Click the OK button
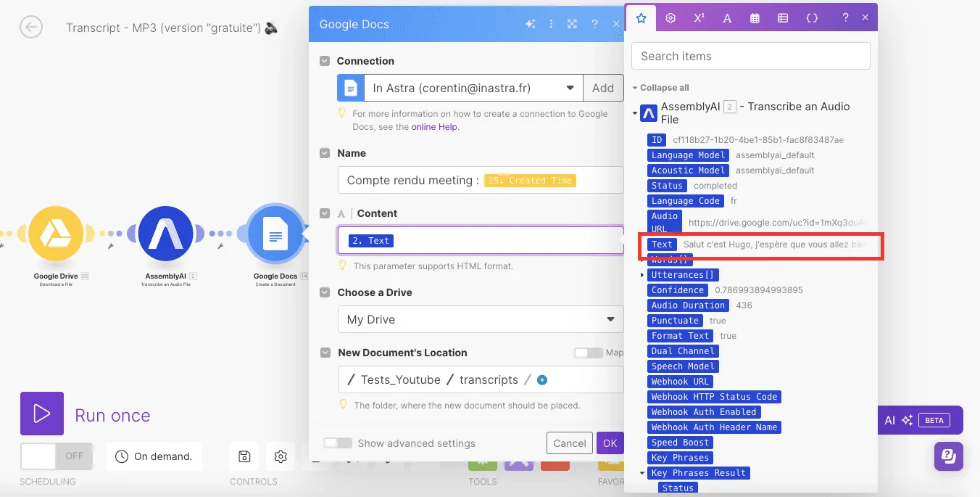The height and width of the screenshot is (497, 980). pyautogui.click(x=610, y=443)
